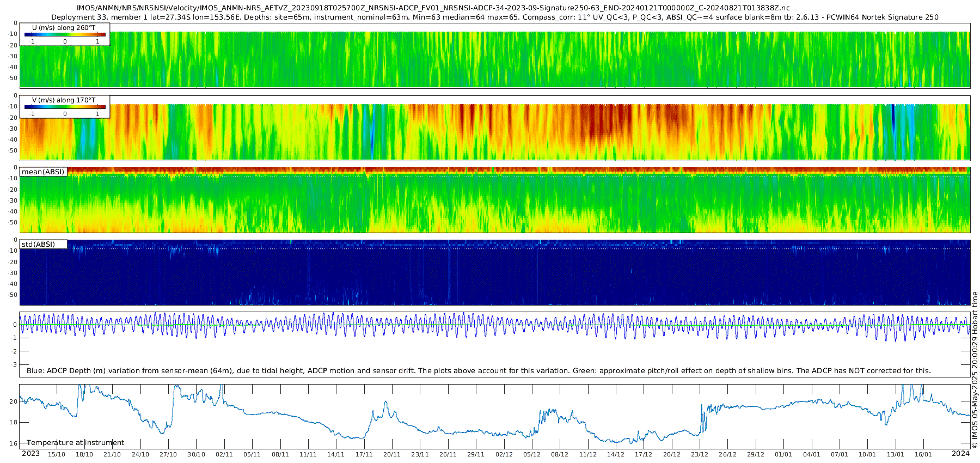The width and height of the screenshot is (980, 463).
Task: Select the 02/11 date tick
Action: coord(224,454)
